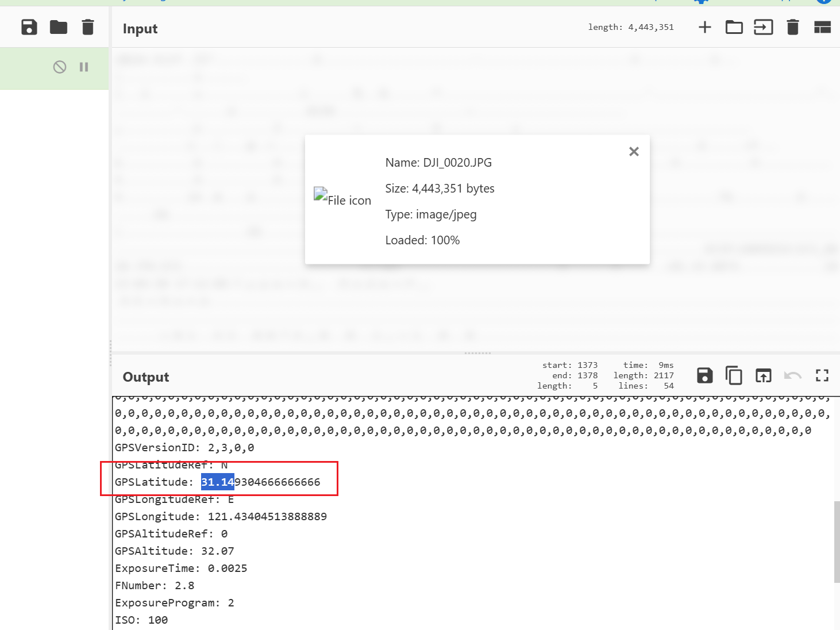Replace input with output
The image size is (840, 630).
(x=763, y=376)
